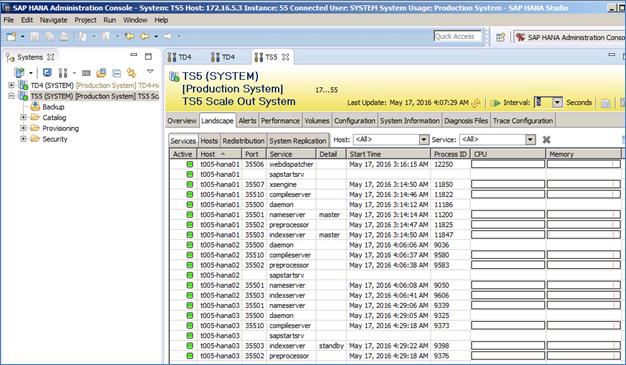Image resolution: width=626 pixels, height=365 pixels.
Task: Open the Project menu
Action: click(x=85, y=20)
